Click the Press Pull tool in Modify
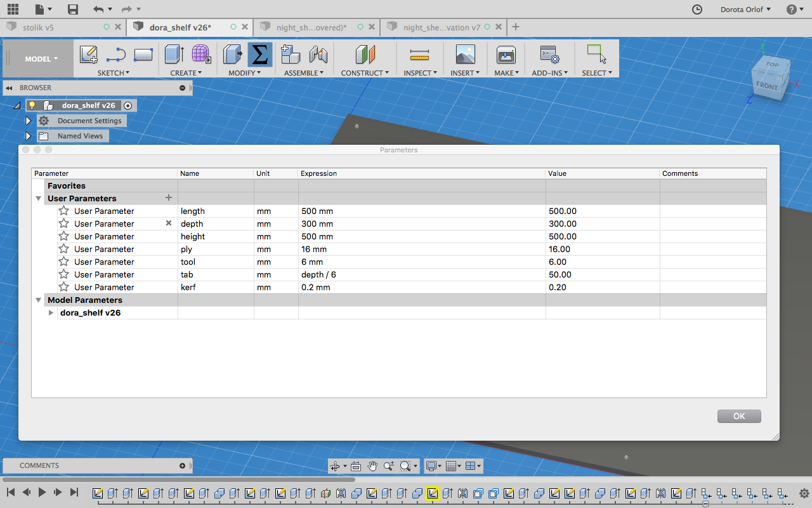Screen dimensions: 812x508 point(232,55)
